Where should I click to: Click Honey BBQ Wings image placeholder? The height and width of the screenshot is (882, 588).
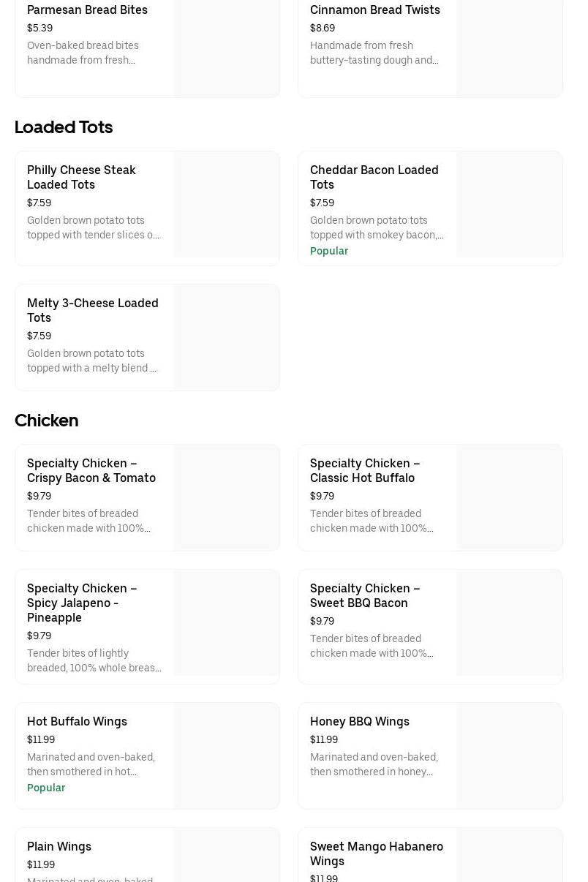coord(509,756)
